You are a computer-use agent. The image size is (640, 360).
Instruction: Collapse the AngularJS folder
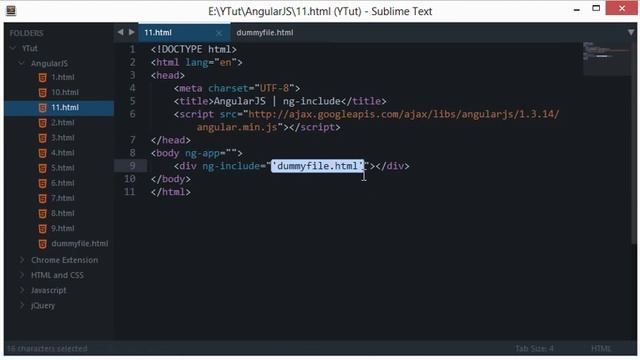(21, 63)
